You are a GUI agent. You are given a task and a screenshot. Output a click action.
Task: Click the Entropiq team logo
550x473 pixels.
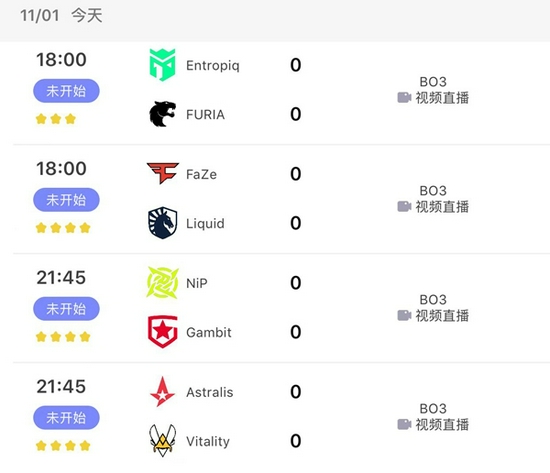pyautogui.click(x=162, y=65)
